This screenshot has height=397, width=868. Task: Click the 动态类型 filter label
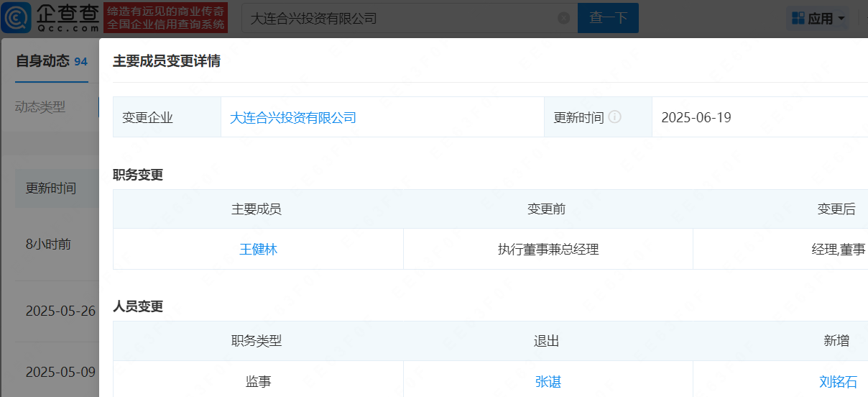click(40, 106)
